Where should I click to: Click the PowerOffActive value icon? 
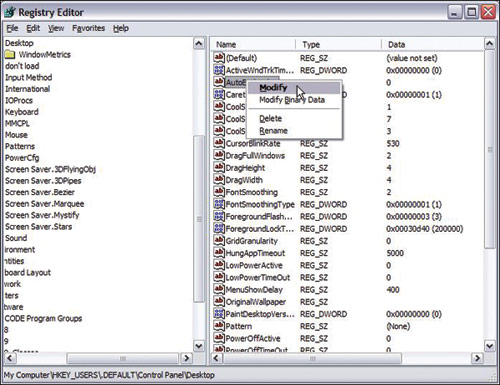pos(219,338)
